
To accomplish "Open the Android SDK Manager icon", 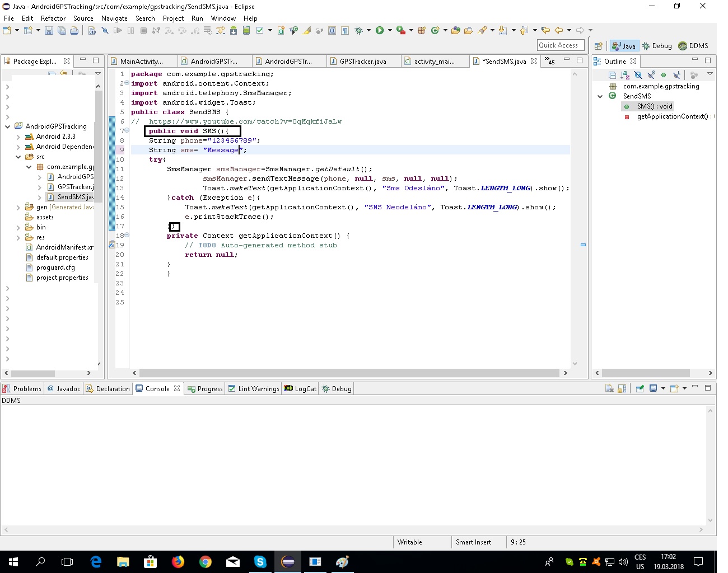I will [x=234, y=31].
